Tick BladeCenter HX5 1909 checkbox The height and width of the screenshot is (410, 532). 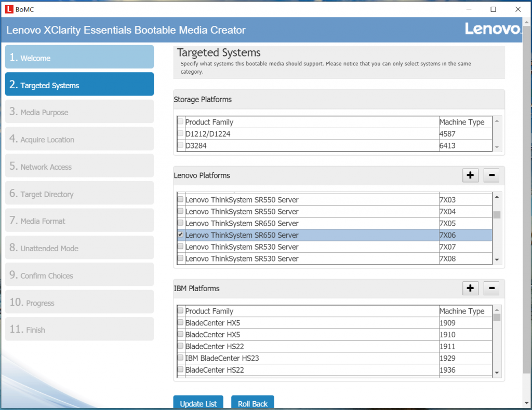pyautogui.click(x=180, y=322)
